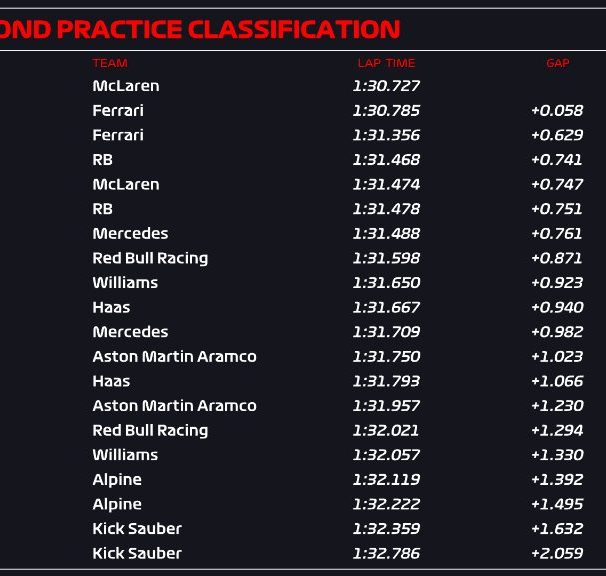Click the +1.230 gap value
This screenshot has width=606, height=576.
pos(557,406)
